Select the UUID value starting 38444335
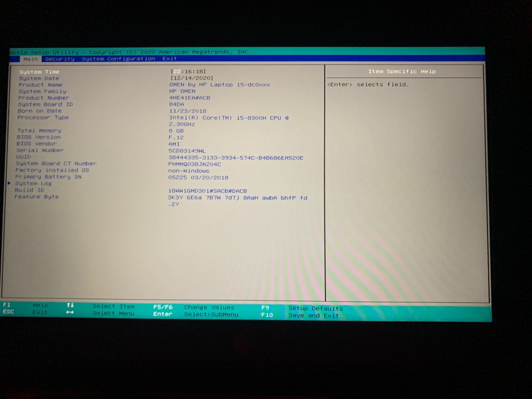Screen dimensions: 532x399 pos(236,158)
